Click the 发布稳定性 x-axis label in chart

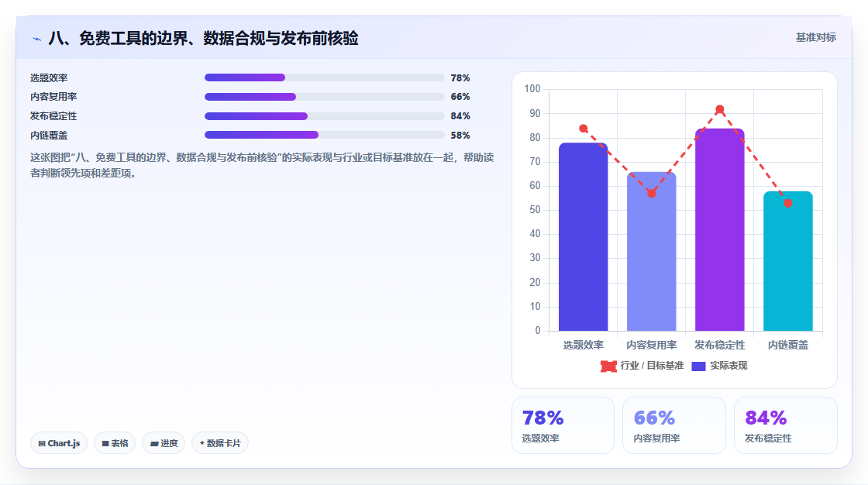720,345
